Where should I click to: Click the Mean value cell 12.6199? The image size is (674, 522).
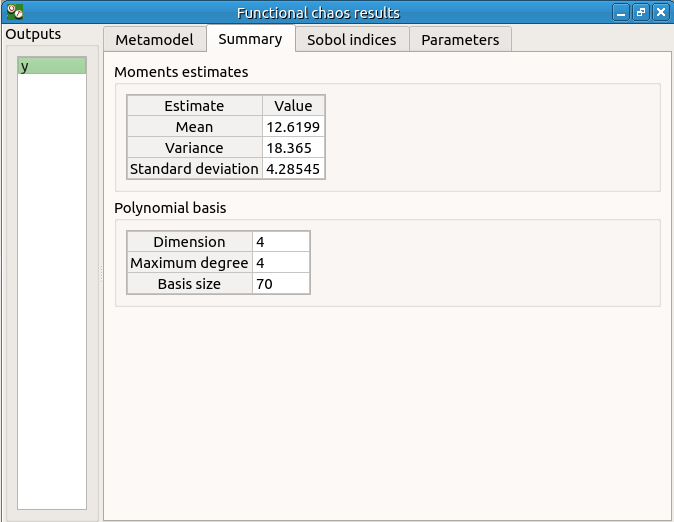[293, 127]
